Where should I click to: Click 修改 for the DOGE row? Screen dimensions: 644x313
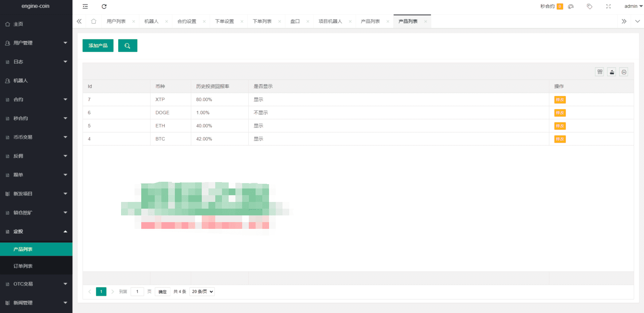click(560, 113)
